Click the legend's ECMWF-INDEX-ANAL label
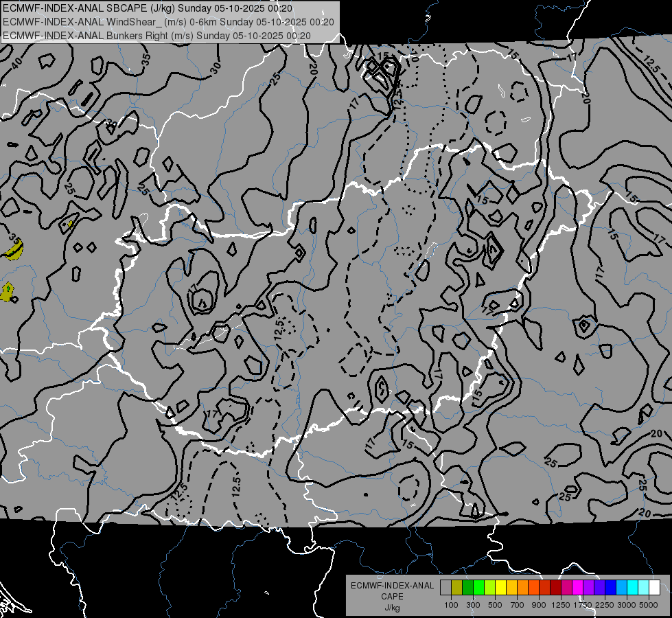Image resolution: width=672 pixels, height=618 pixels. (392, 586)
